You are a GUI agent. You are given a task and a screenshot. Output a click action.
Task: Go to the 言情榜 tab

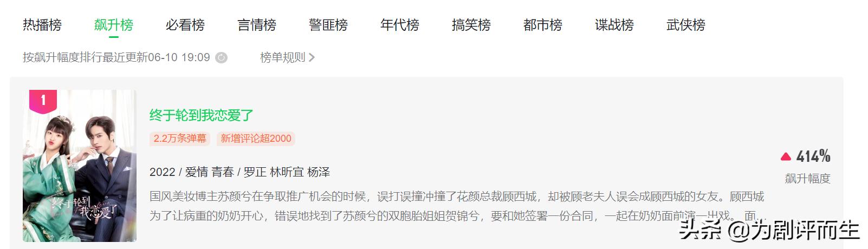coord(257,25)
